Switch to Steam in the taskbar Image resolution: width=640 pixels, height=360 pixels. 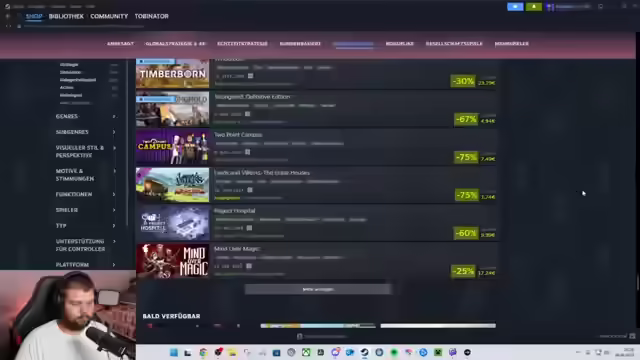[x=364, y=352]
